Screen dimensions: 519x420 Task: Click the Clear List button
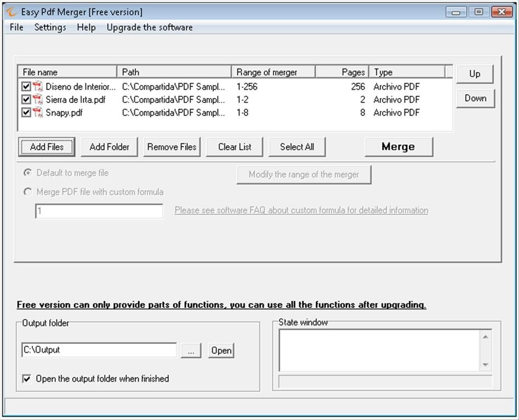(235, 147)
